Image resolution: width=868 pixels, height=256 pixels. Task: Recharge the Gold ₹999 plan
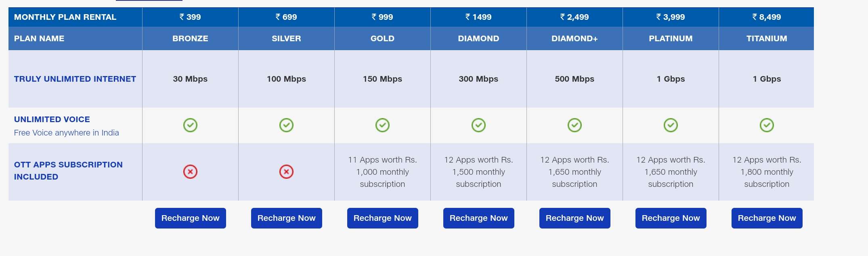(x=382, y=218)
